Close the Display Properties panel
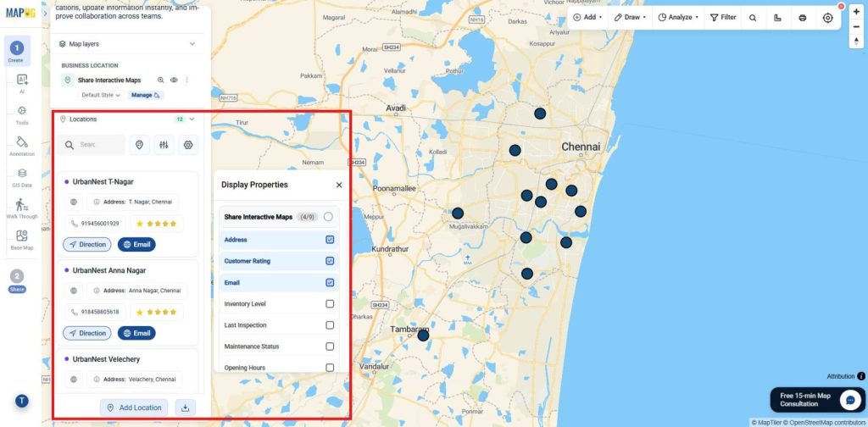868x427 pixels. pos(339,185)
